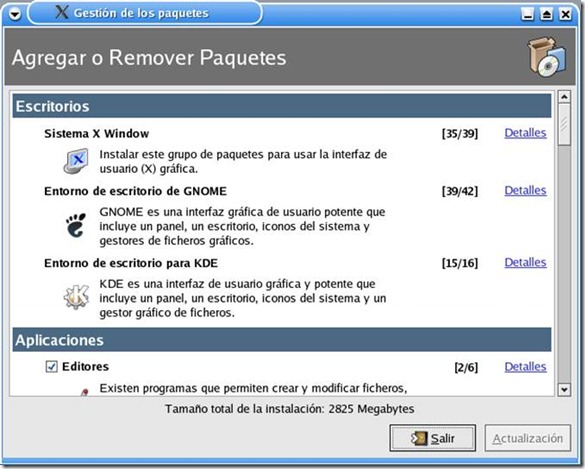Click the scrollbar down arrow
Screen dimensions: 585x469
point(564,390)
